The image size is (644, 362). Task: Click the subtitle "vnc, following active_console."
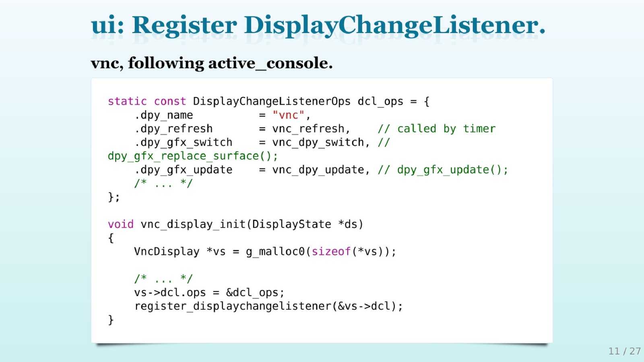[x=212, y=63]
